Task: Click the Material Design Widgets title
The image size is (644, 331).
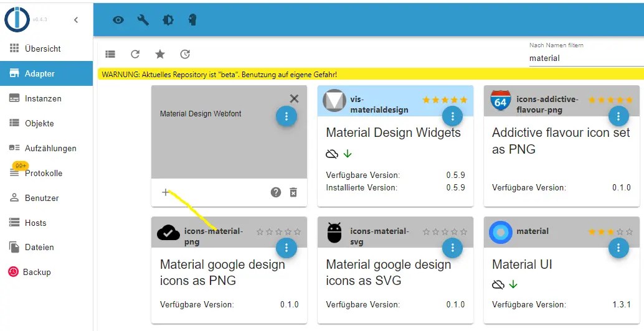Action: click(x=393, y=133)
